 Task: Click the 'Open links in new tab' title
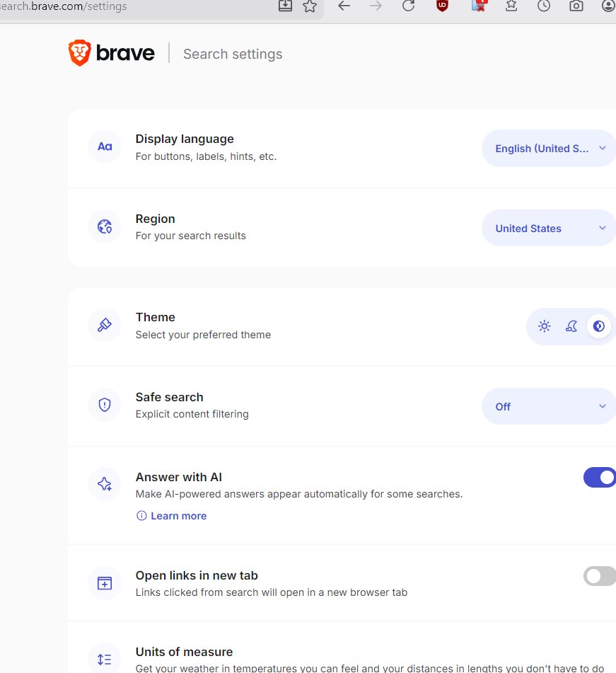pos(197,575)
